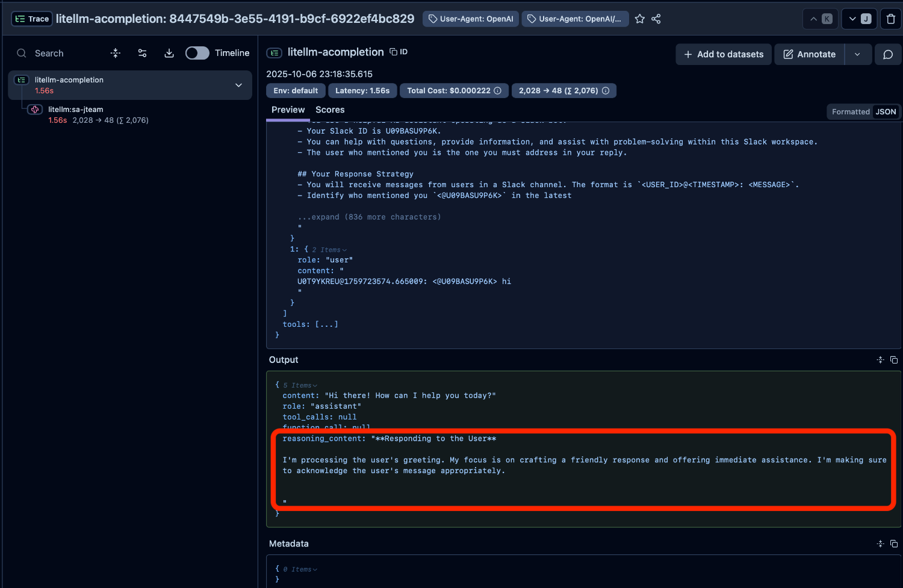This screenshot has height=588, width=903.
Task: Copy the observation ID
Action: click(399, 52)
